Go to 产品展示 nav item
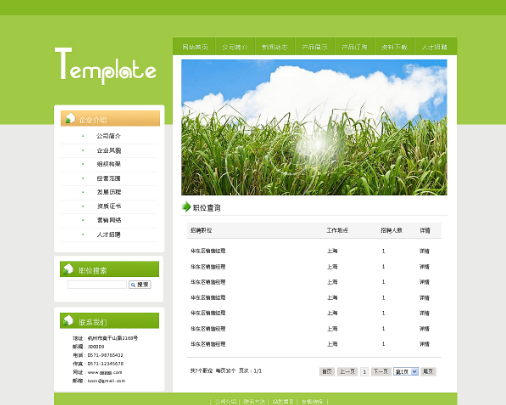 click(314, 47)
